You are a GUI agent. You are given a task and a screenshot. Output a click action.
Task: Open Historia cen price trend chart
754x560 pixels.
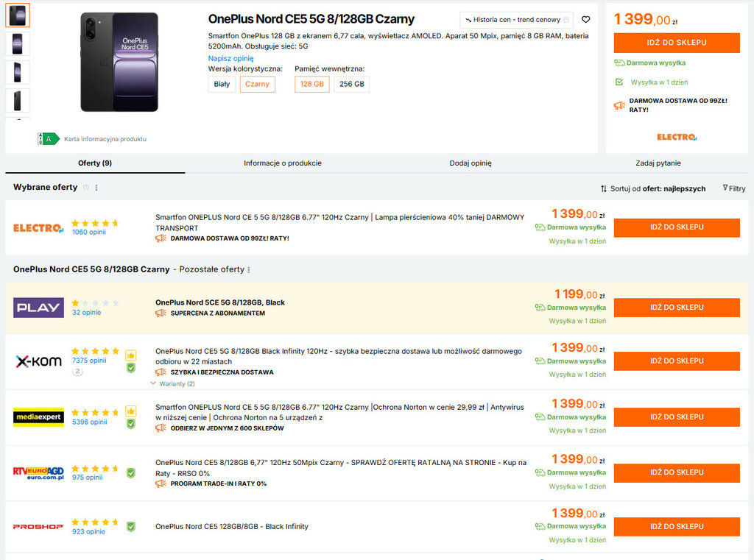click(x=517, y=20)
